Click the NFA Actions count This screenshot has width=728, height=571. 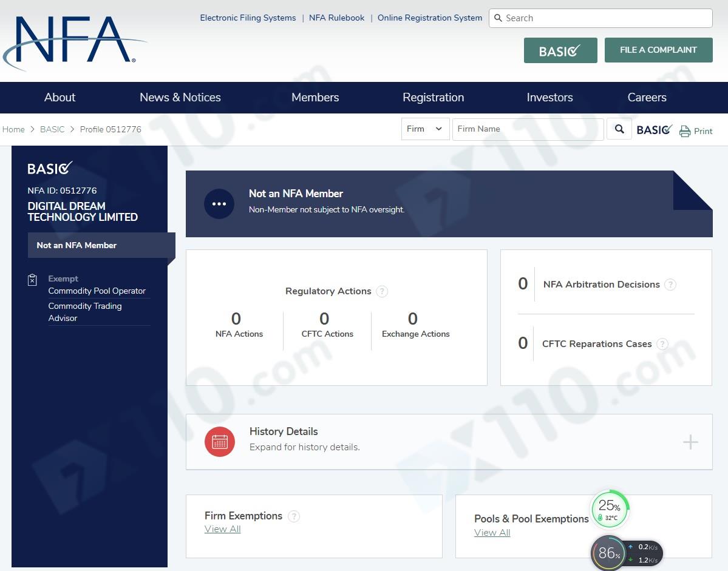click(236, 319)
